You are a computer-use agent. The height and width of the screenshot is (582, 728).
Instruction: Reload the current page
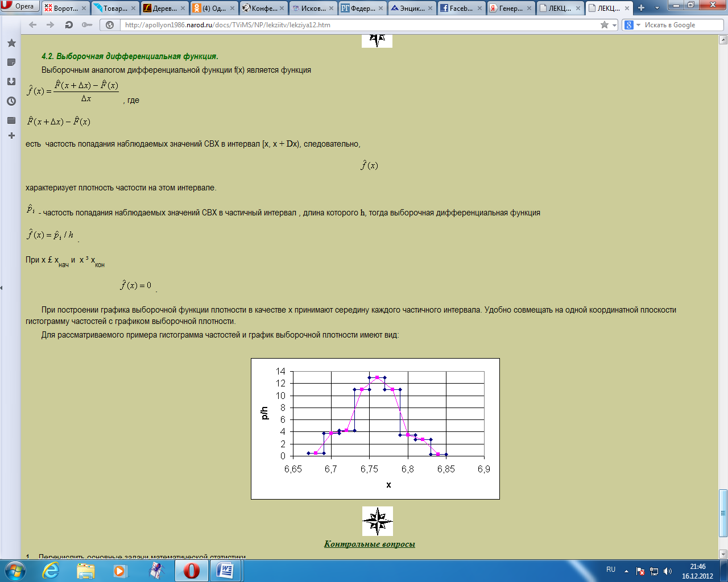click(69, 25)
